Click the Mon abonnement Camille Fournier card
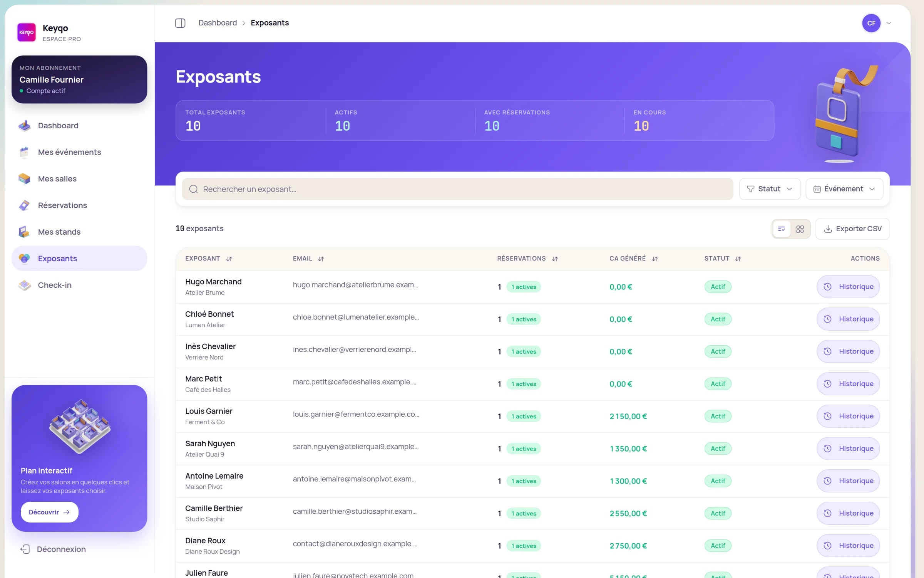This screenshot has height=578, width=924. (x=79, y=79)
